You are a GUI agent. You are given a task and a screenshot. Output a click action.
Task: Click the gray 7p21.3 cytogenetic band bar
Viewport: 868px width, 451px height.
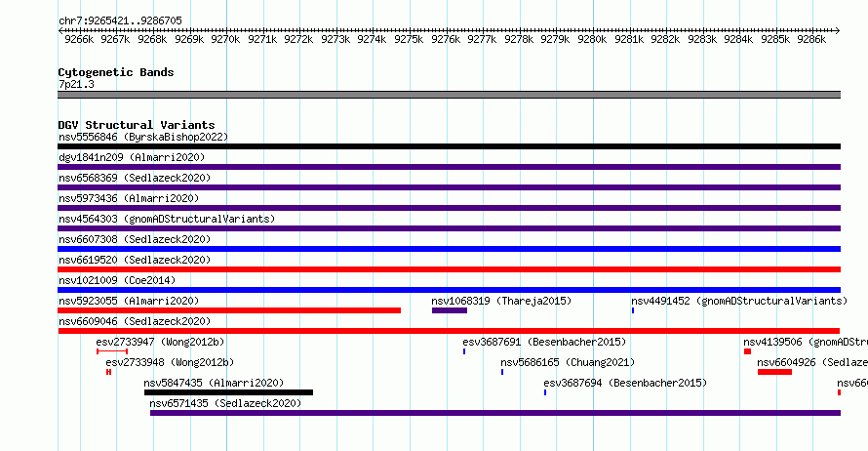(449, 95)
